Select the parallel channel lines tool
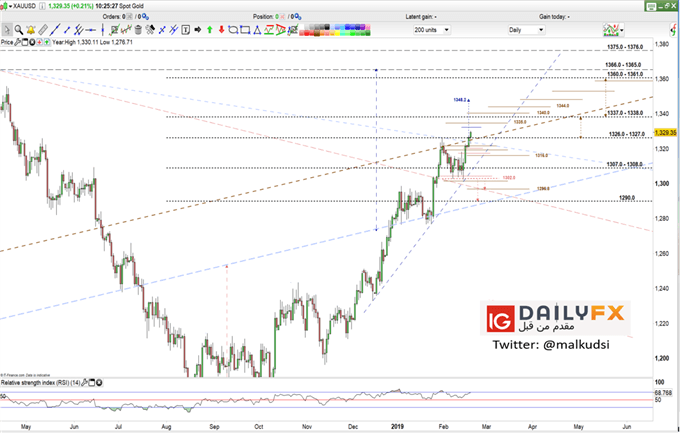This screenshot has width=680, height=433. [78, 30]
